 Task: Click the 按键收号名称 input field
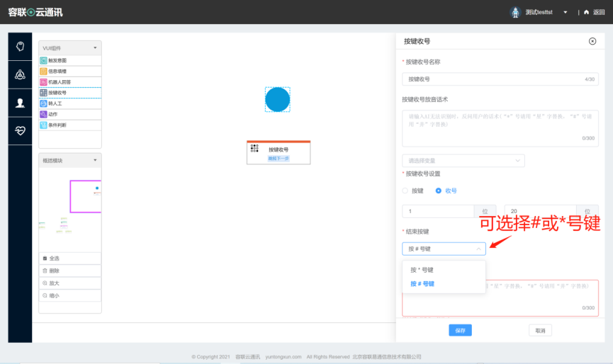pos(500,79)
